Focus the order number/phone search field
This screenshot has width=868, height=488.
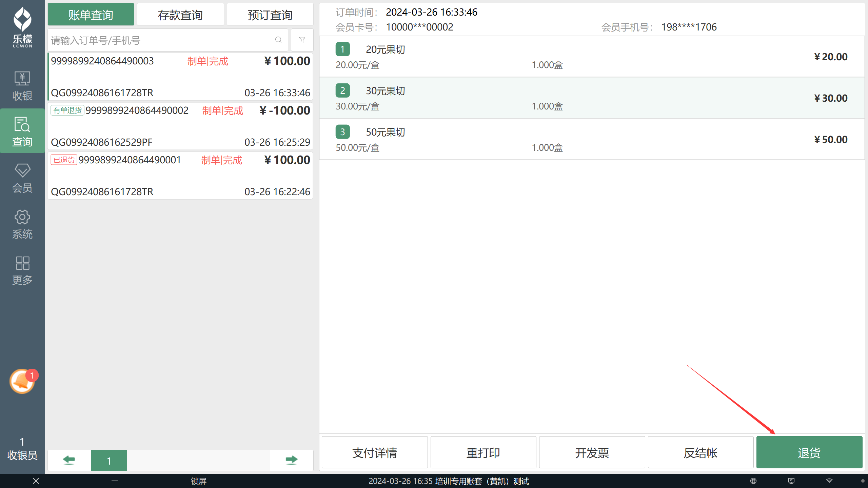(168, 40)
